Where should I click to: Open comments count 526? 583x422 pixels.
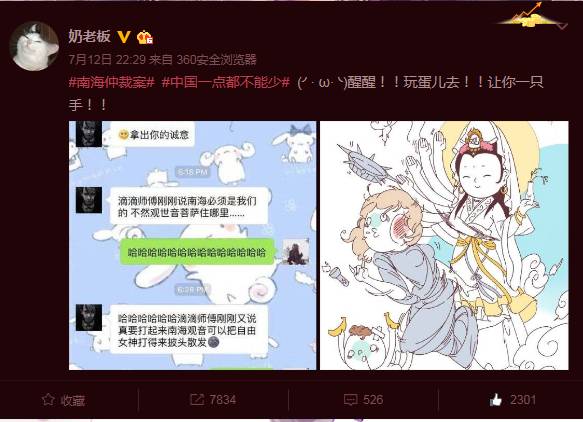(x=373, y=400)
